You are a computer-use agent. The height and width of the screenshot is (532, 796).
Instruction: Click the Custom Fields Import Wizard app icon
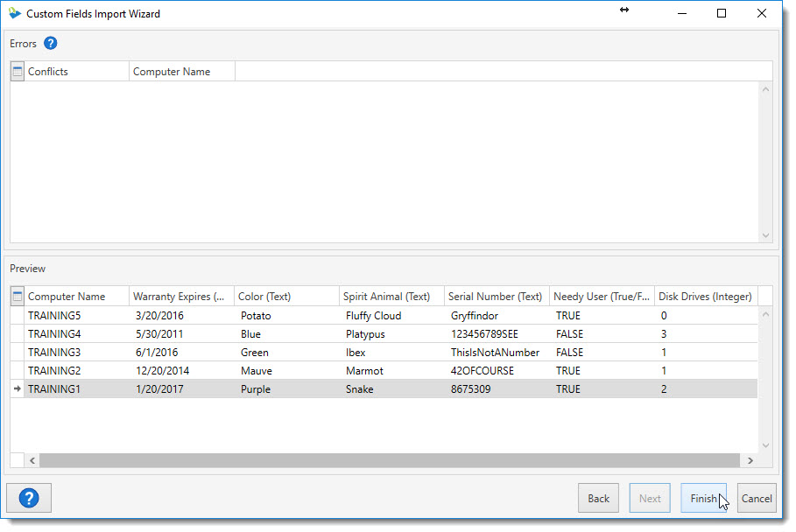tap(15, 13)
